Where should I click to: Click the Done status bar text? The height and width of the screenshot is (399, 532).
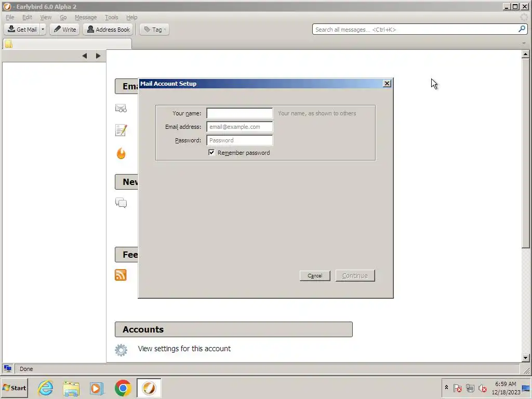(26, 369)
